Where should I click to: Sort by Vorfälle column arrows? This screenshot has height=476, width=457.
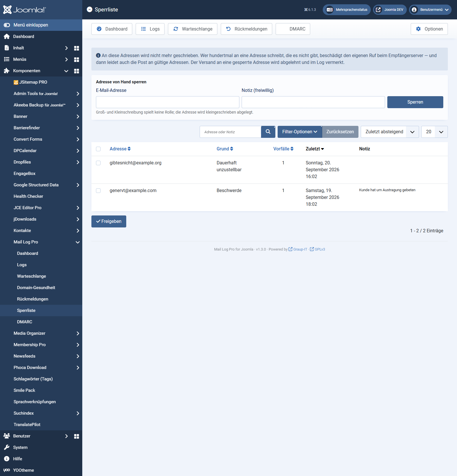coord(292,149)
